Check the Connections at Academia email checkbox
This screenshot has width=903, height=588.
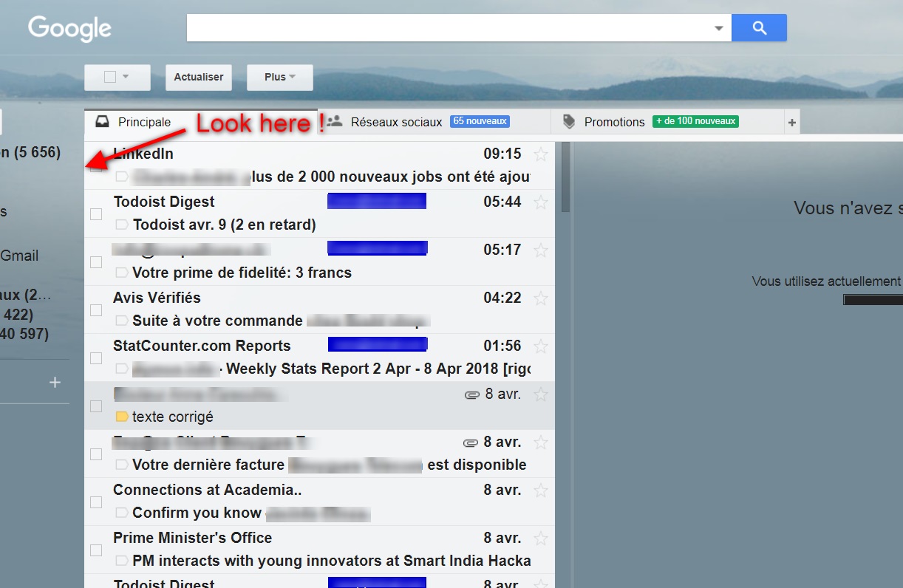tap(96, 502)
